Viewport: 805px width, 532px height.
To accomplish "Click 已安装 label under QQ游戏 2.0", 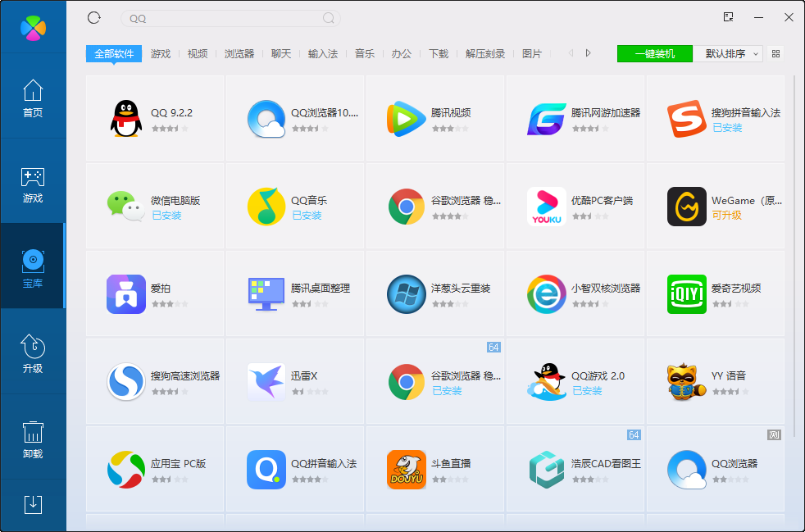I will coord(587,391).
